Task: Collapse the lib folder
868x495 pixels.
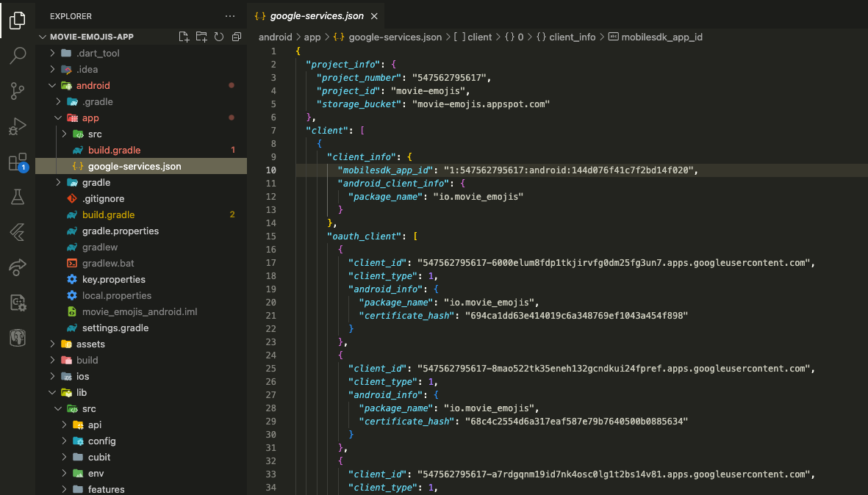Action: [53, 393]
